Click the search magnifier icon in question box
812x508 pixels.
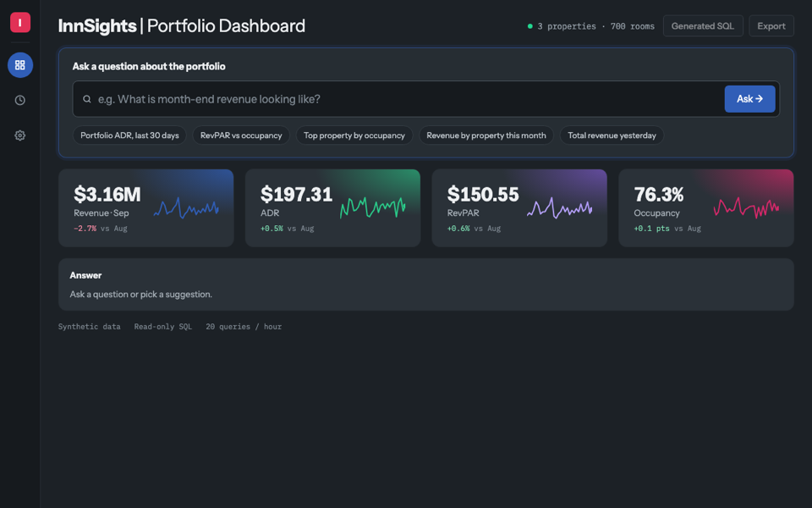[87, 99]
